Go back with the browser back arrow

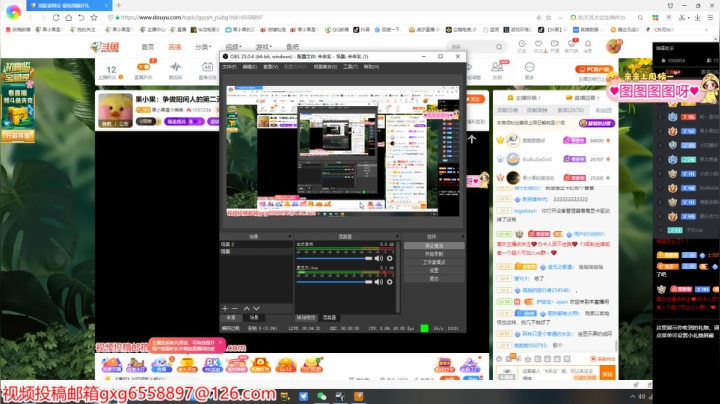point(31,17)
